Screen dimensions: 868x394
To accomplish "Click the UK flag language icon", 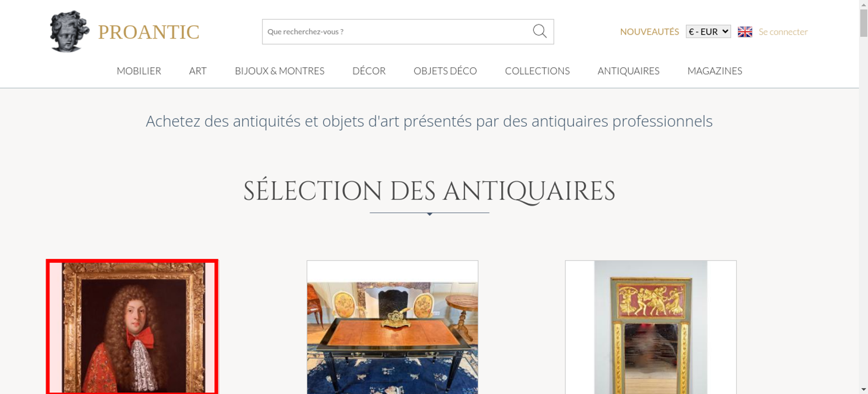I will [x=745, y=32].
